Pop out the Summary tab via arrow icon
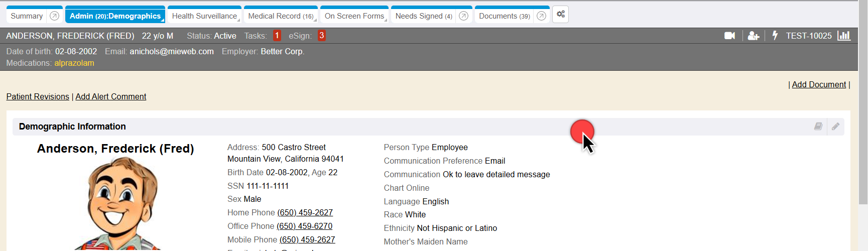This screenshot has width=868, height=251. pos(55,16)
